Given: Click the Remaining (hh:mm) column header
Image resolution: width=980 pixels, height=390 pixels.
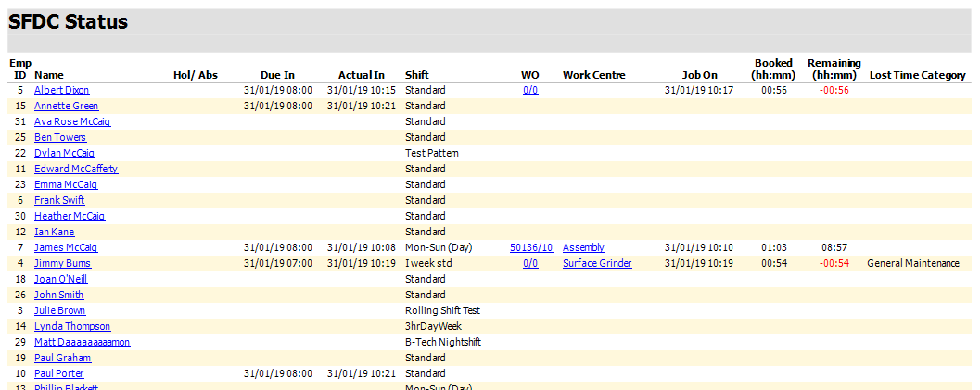Looking at the screenshot, I should (x=834, y=69).
